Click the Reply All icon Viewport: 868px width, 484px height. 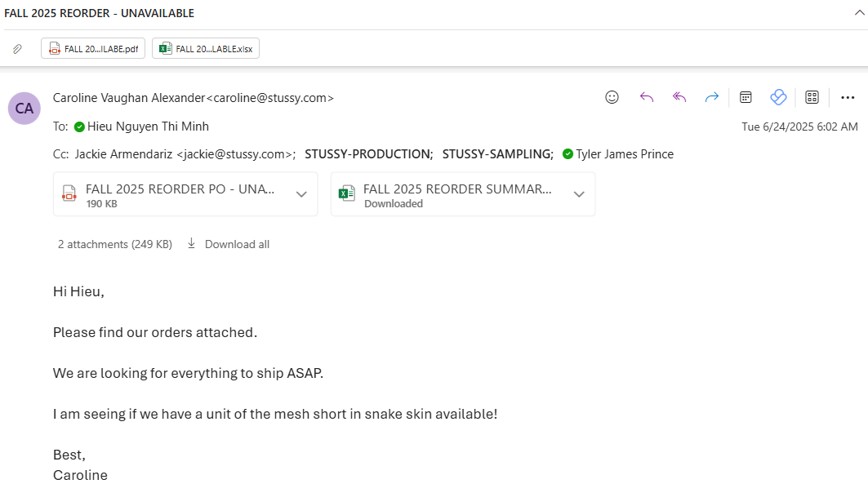(x=679, y=97)
